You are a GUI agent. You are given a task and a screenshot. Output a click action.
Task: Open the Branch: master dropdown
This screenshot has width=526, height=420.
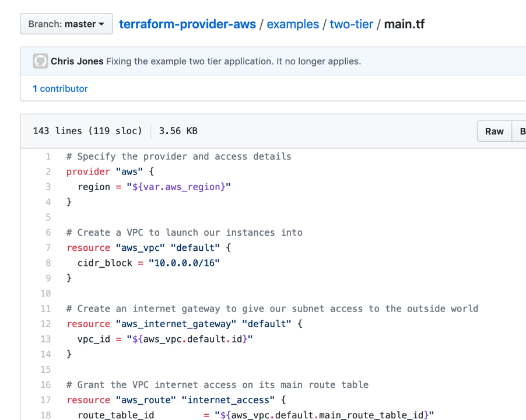coord(66,24)
